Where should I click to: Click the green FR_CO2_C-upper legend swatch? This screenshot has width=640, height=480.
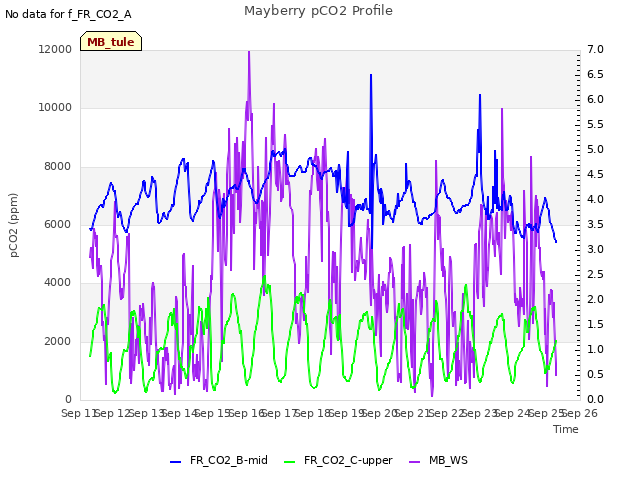pyautogui.click(x=289, y=462)
